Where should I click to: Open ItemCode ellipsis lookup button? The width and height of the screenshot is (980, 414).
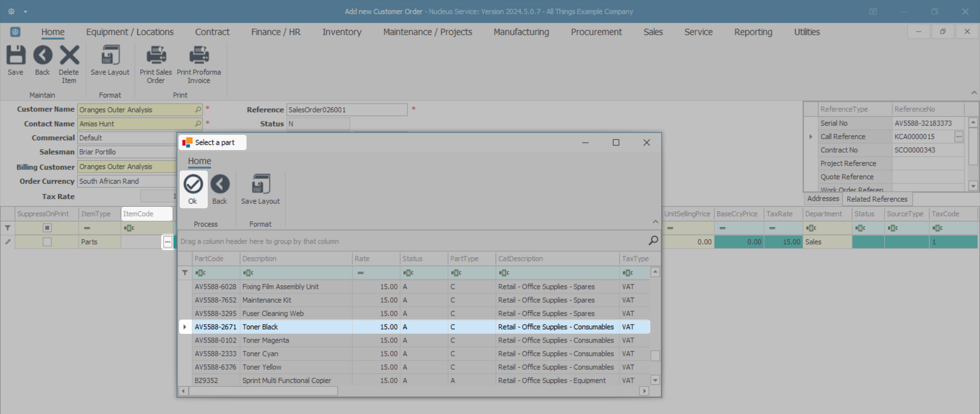click(167, 242)
